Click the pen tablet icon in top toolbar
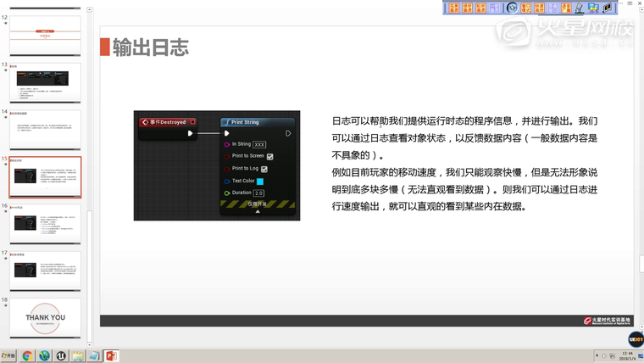Viewport: 644px width, 363px height. coord(580,8)
